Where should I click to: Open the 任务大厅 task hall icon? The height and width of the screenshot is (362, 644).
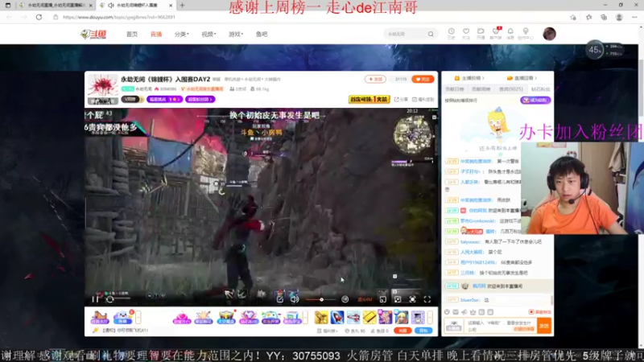point(99,317)
